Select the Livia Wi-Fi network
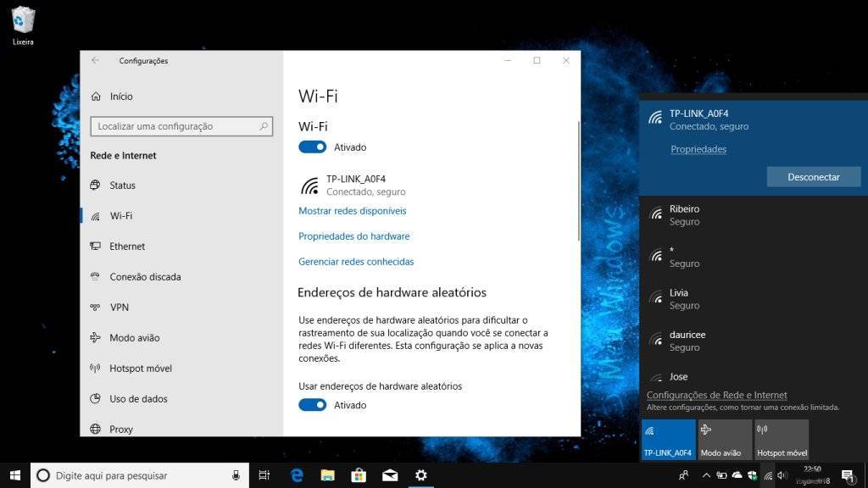The width and height of the screenshot is (868, 488). (754, 299)
